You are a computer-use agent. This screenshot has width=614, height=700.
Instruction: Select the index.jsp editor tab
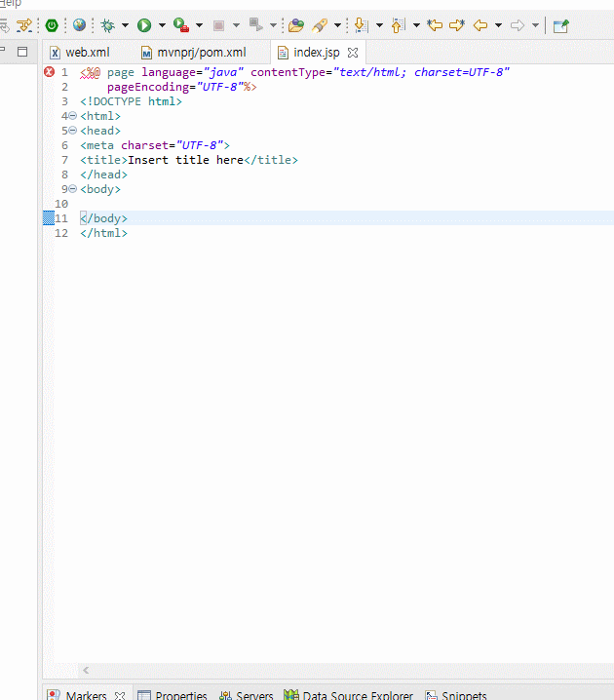point(317,53)
